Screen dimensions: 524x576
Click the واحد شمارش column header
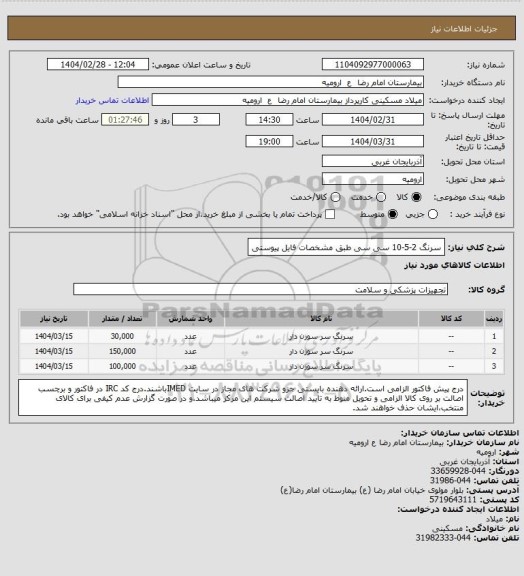click(x=190, y=318)
